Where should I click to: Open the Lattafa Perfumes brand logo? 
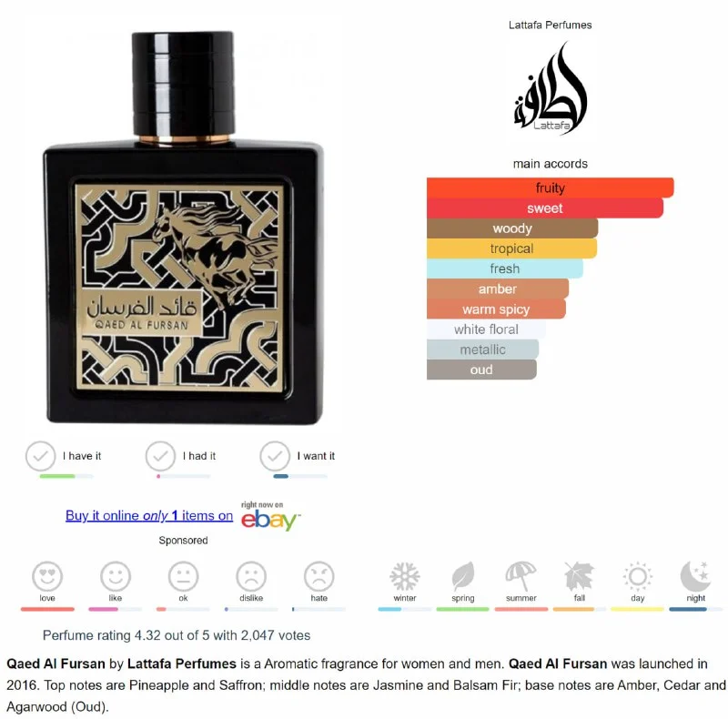(x=551, y=88)
